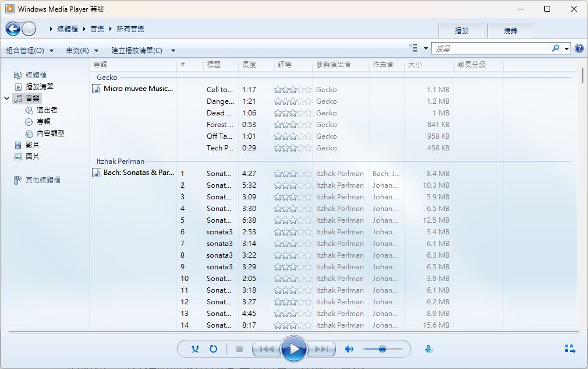Select track 6 sonata3

point(326,232)
